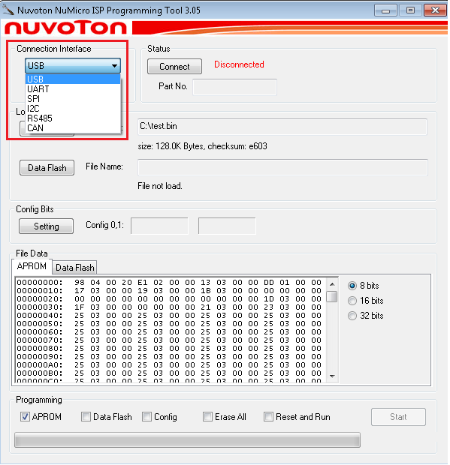The width and height of the screenshot is (450, 465).
Task: Click the hex view scroll up arrow
Action: [332, 284]
